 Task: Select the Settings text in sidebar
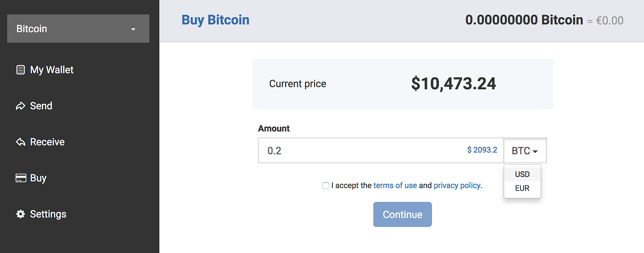48,214
